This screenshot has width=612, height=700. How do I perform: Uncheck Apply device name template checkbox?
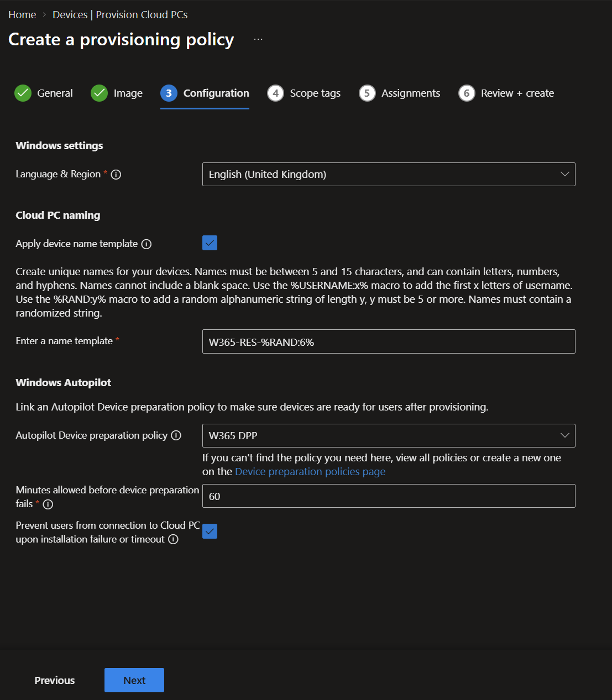pos(210,243)
